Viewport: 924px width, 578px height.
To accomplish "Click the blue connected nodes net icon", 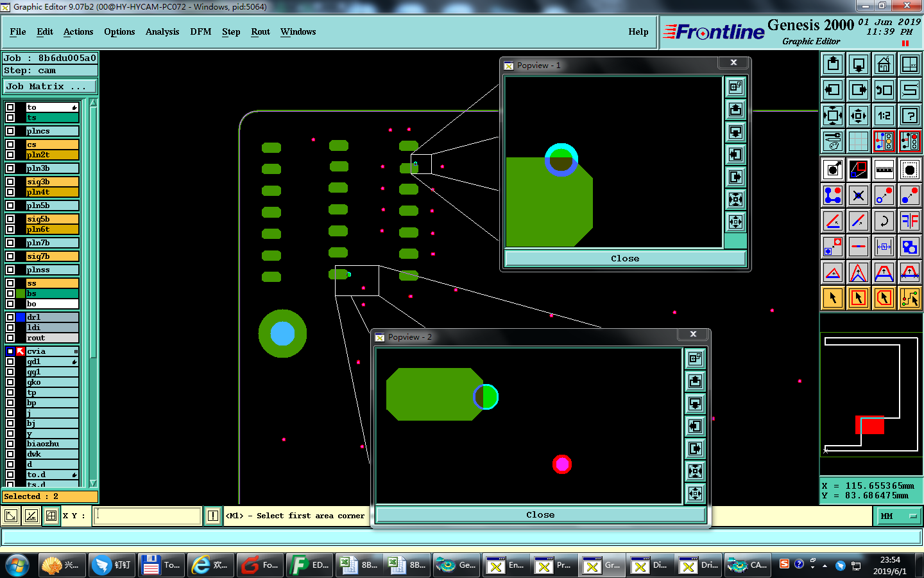I will click(833, 195).
